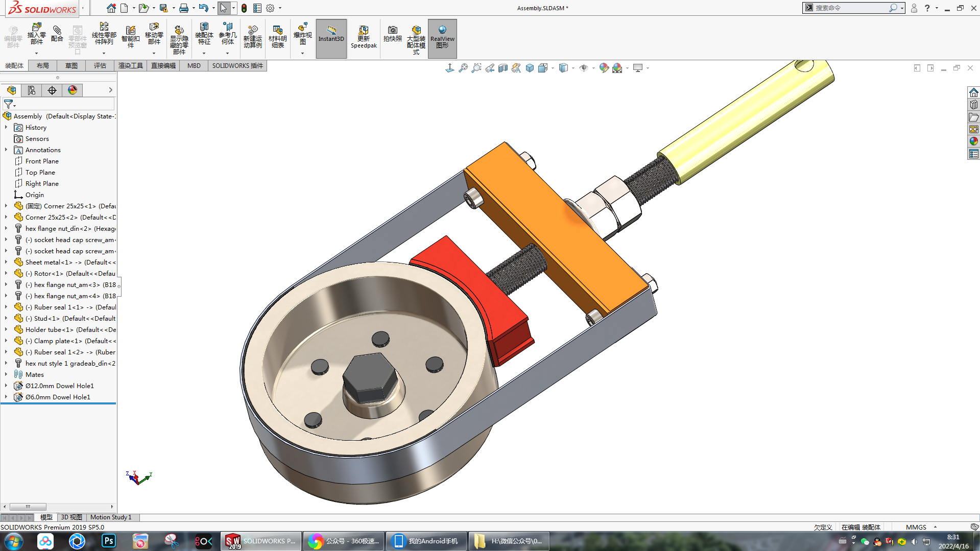Click Update Speedpak tool
The width and height of the screenshot is (980, 551).
tap(364, 37)
